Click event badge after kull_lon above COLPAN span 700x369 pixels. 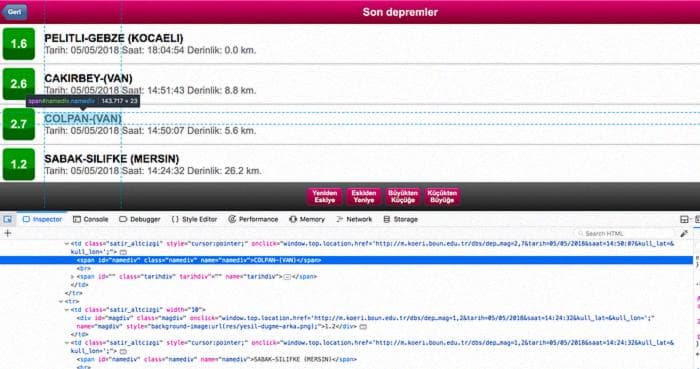point(123,252)
